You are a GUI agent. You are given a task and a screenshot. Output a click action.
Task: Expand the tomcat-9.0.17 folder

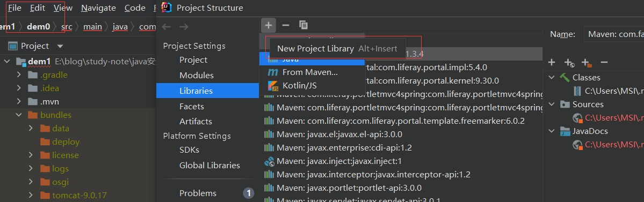31,196
